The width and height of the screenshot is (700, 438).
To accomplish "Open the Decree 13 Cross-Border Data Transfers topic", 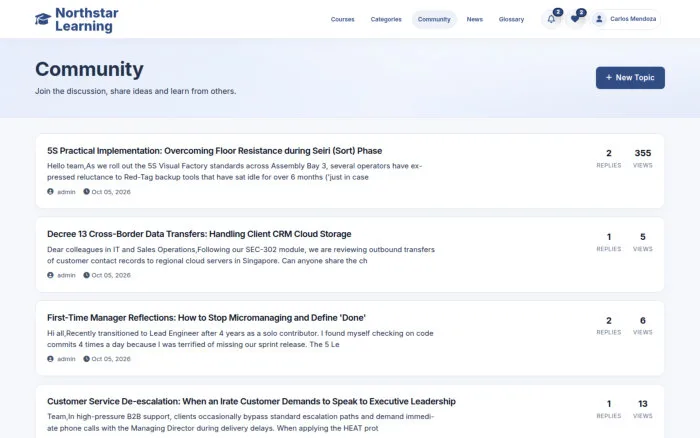I will (199, 234).
